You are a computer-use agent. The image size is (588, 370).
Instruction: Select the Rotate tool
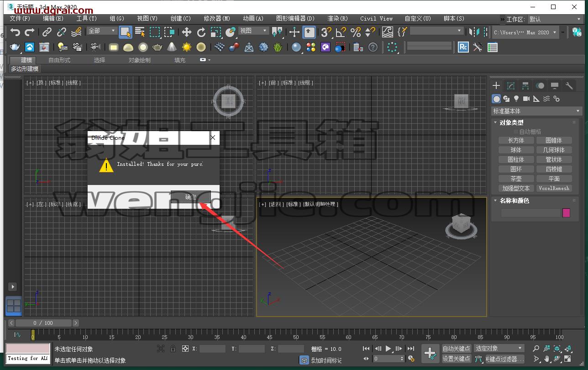(x=201, y=32)
